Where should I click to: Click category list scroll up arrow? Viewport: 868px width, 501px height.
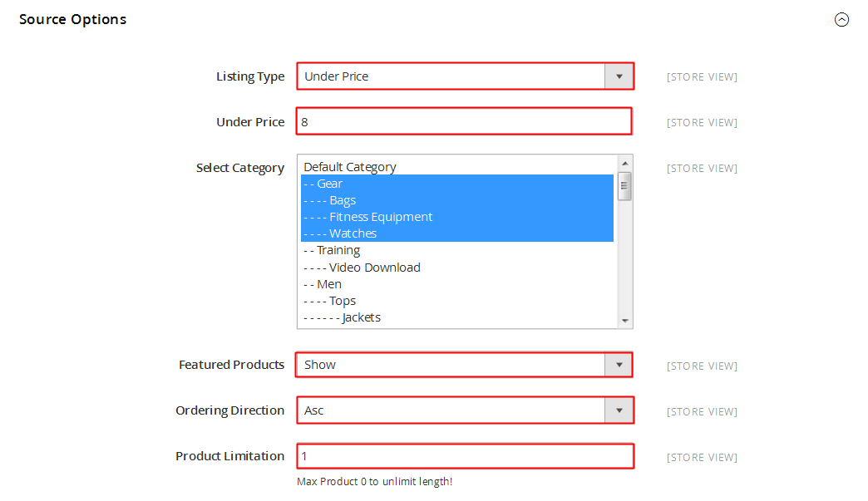[x=625, y=163]
